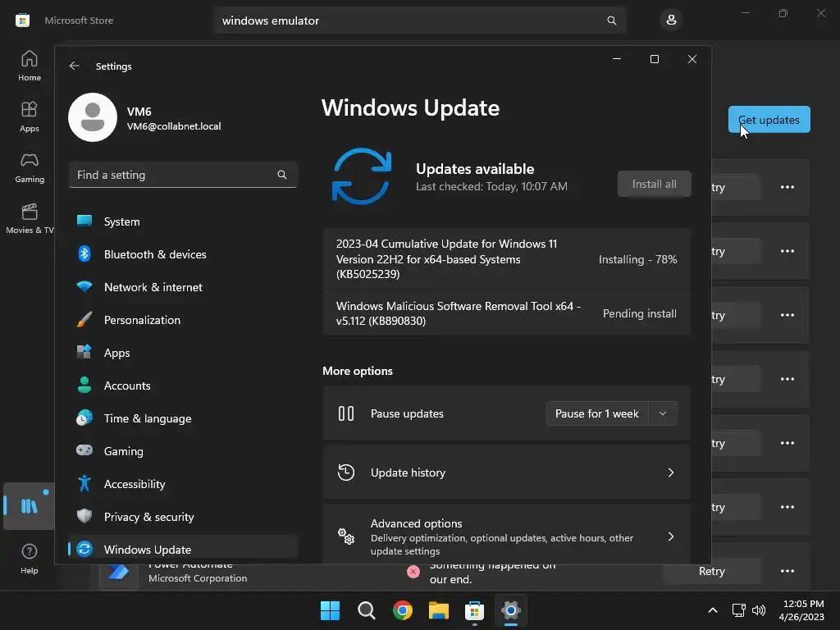Click the Microsoft Store search magnifier icon
Image resolution: width=840 pixels, height=630 pixels.
611,21
